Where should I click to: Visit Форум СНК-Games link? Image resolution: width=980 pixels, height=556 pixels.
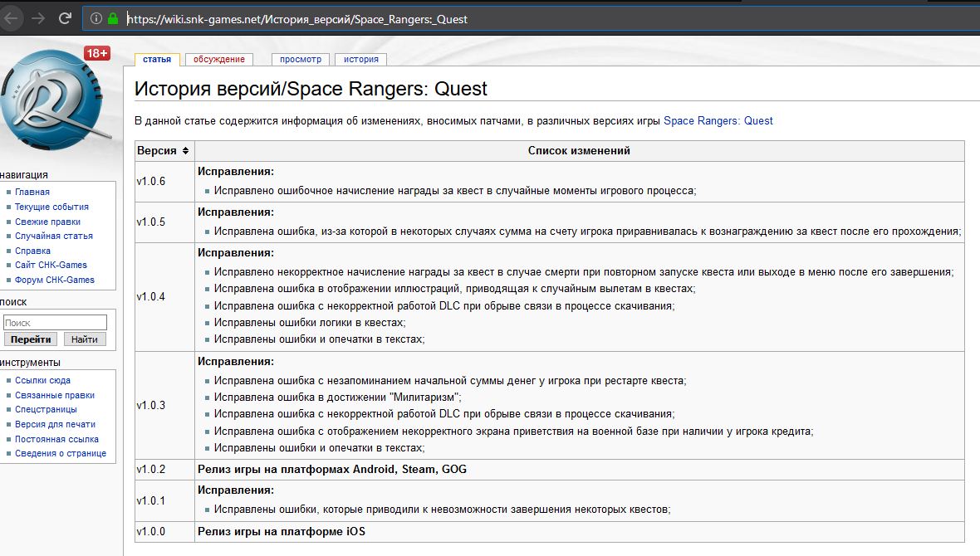pos(54,280)
